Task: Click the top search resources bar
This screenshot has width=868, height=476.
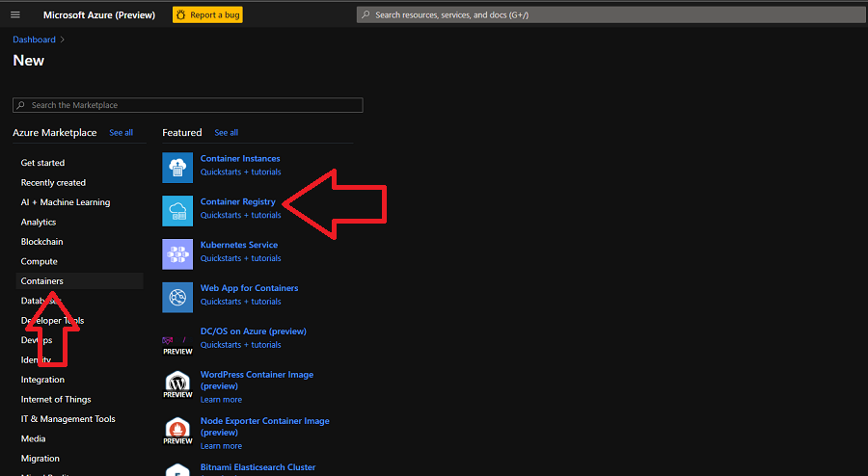Action: tap(608, 14)
